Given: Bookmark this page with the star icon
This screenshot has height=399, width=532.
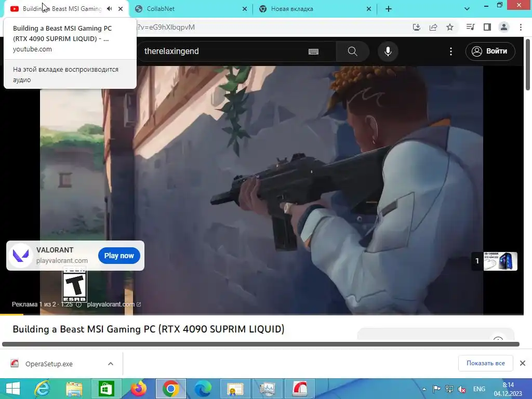Looking at the screenshot, I should pyautogui.click(x=450, y=27).
